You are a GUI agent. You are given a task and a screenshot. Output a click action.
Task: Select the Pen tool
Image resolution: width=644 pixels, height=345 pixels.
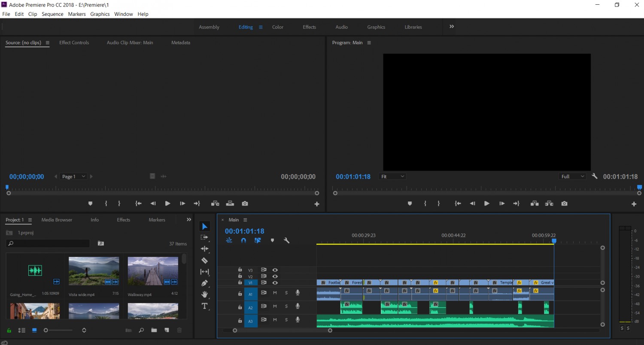(205, 283)
